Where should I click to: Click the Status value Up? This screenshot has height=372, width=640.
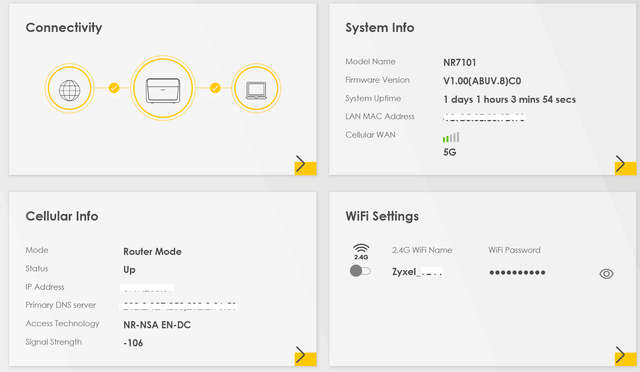(x=129, y=270)
